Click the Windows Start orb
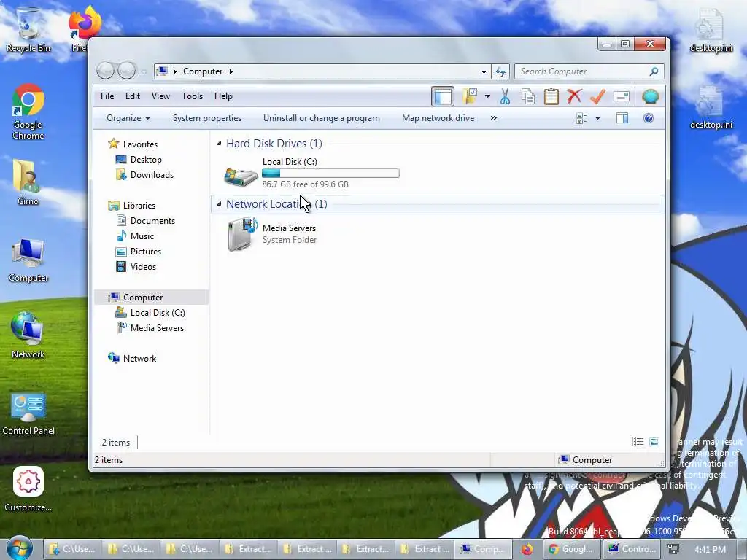Screen dimensions: 747x560 coord(20,548)
